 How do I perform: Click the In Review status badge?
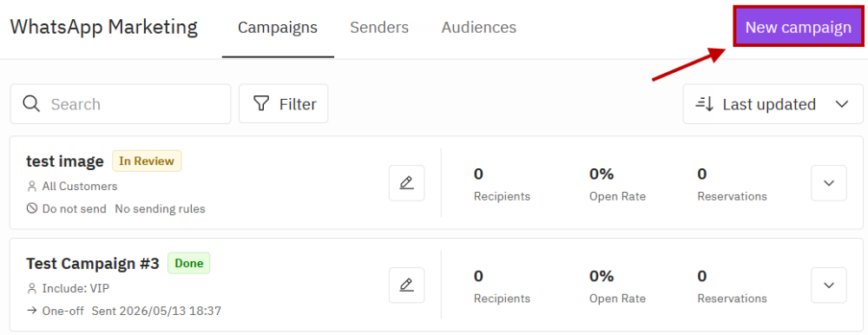pyautogui.click(x=147, y=161)
